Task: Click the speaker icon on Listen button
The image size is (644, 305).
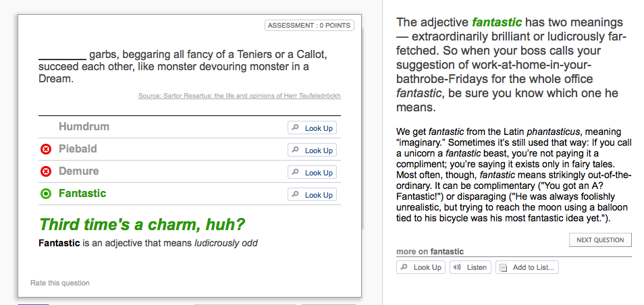Action: [457, 267]
